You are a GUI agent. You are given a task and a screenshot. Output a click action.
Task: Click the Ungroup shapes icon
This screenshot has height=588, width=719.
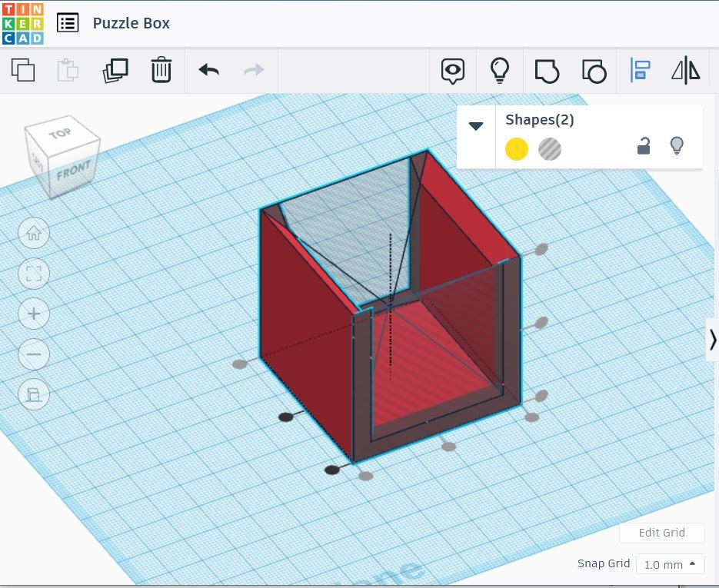[x=594, y=71]
